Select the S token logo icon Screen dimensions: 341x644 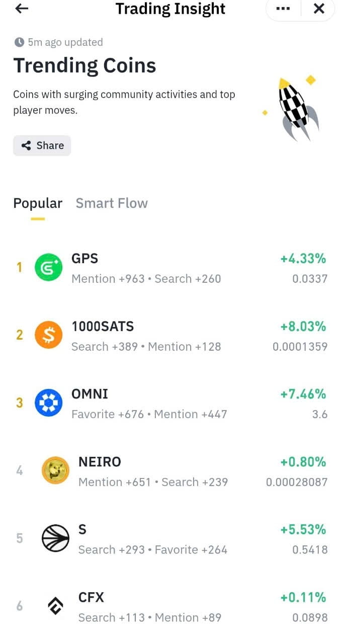(x=55, y=538)
